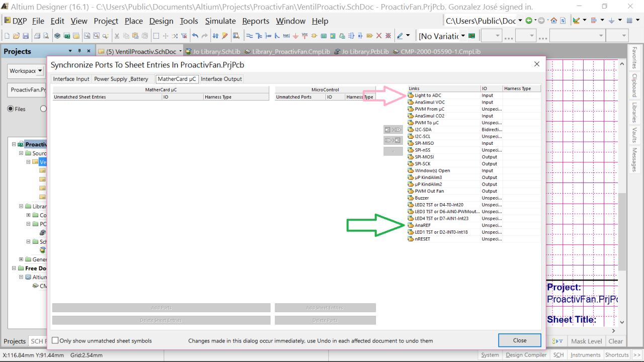This screenshot has width=644, height=362.
Task: Open the Simulate menu
Action: click(x=220, y=21)
